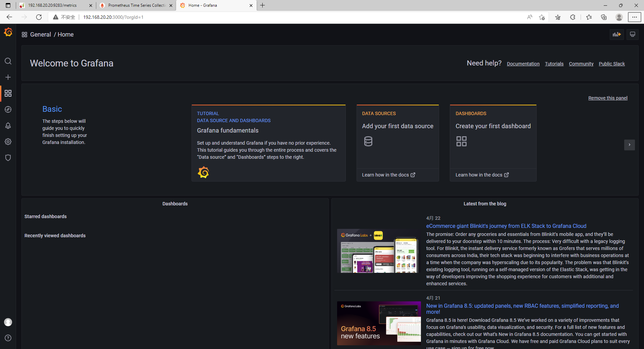The height and width of the screenshot is (349, 644).
Task: Open Community help link
Action: point(581,64)
